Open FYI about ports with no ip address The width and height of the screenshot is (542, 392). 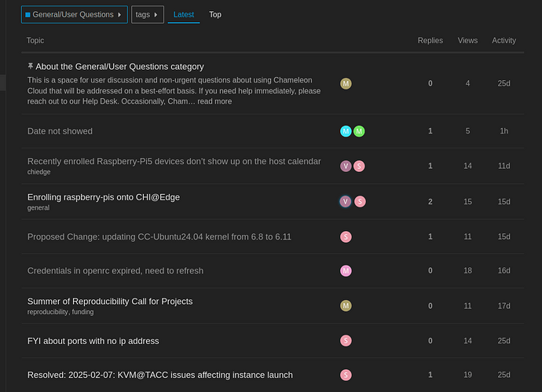point(93,341)
